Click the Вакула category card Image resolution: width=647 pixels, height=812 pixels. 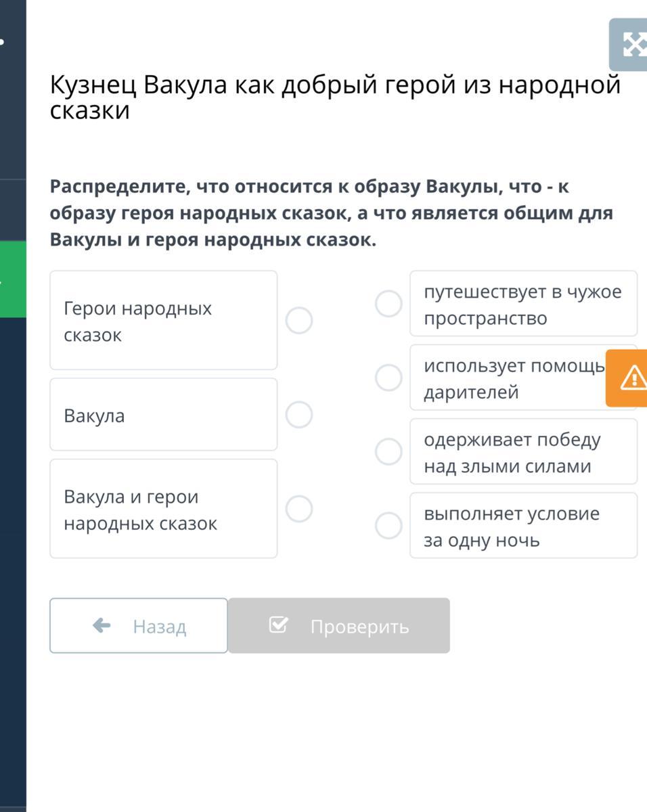164,414
